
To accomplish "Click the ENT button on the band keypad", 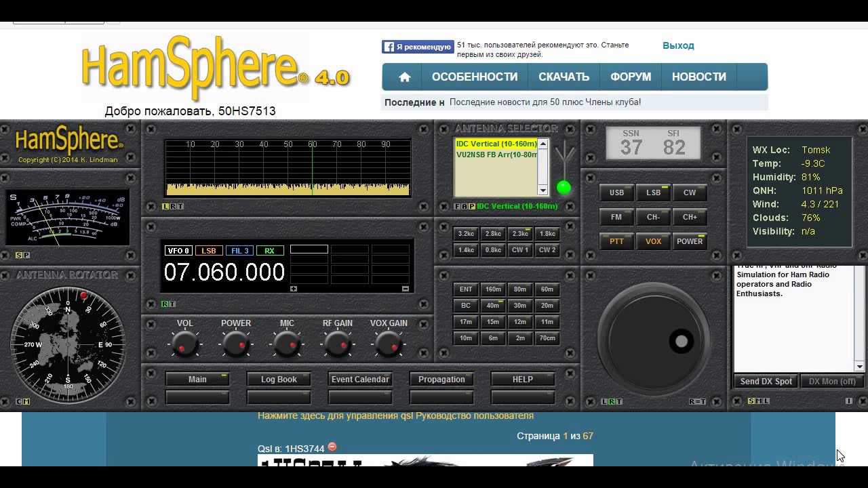I will (466, 289).
